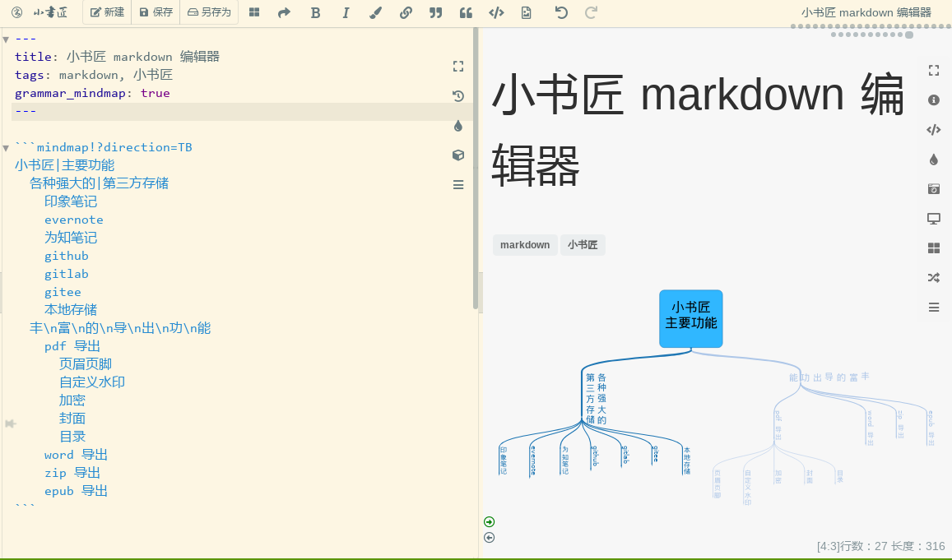The image size is (952, 560).
Task: Apply bold formatting
Action: coord(315,12)
